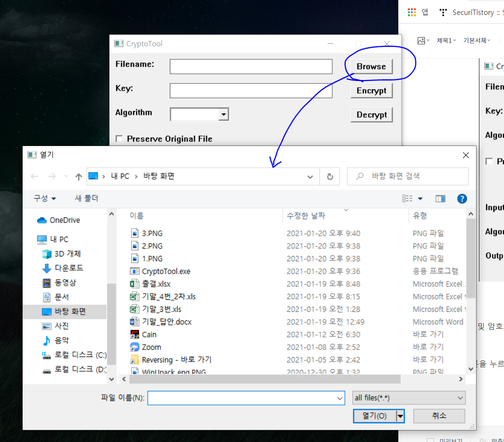Select 기말_3번.xls file icon
The image size is (504, 442).
point(135,309)
